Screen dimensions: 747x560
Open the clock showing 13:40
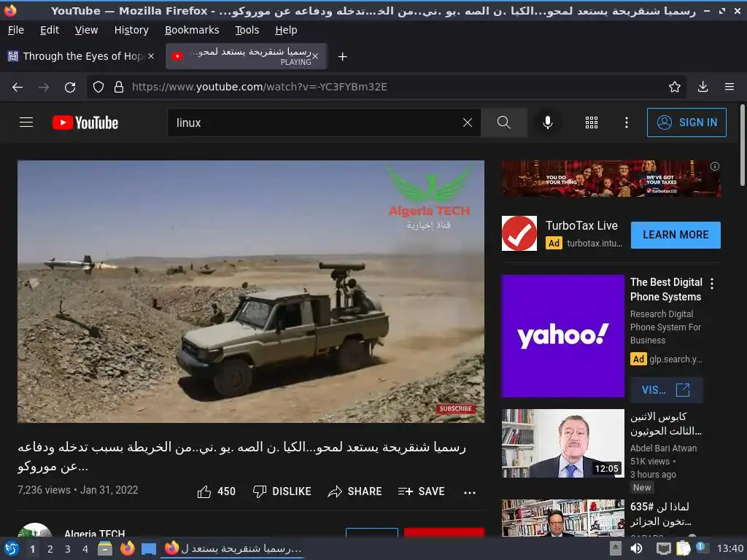point(729,548)
